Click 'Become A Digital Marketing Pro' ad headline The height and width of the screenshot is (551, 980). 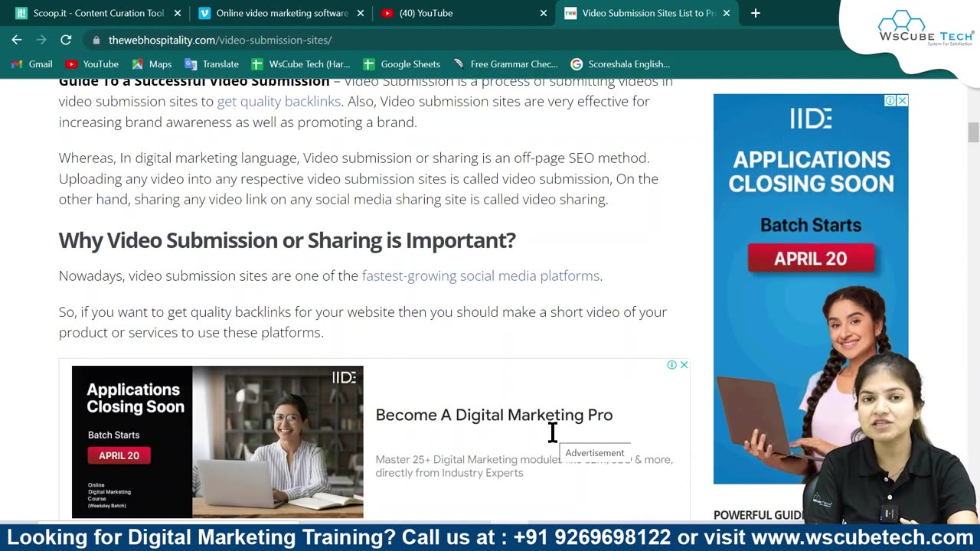[x=494, y=415]
